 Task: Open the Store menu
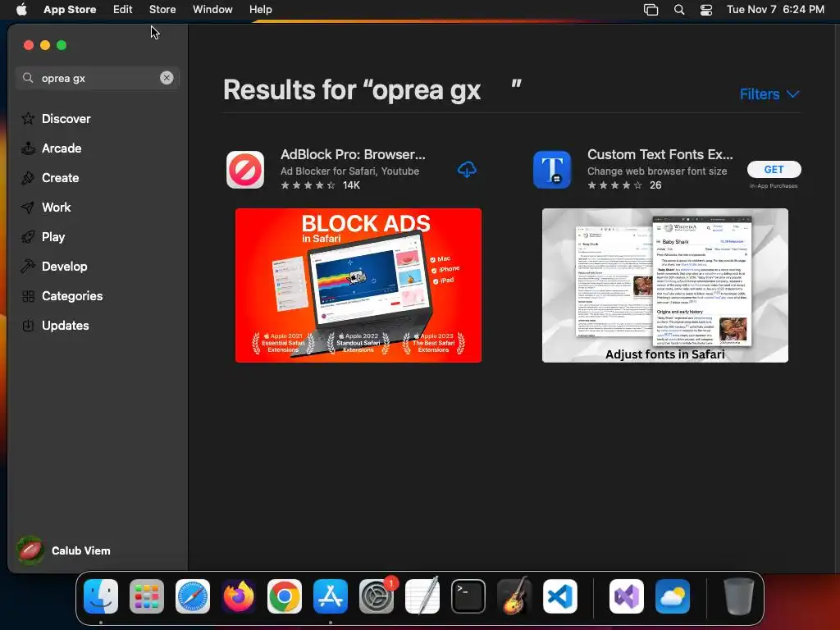[162, 9]
